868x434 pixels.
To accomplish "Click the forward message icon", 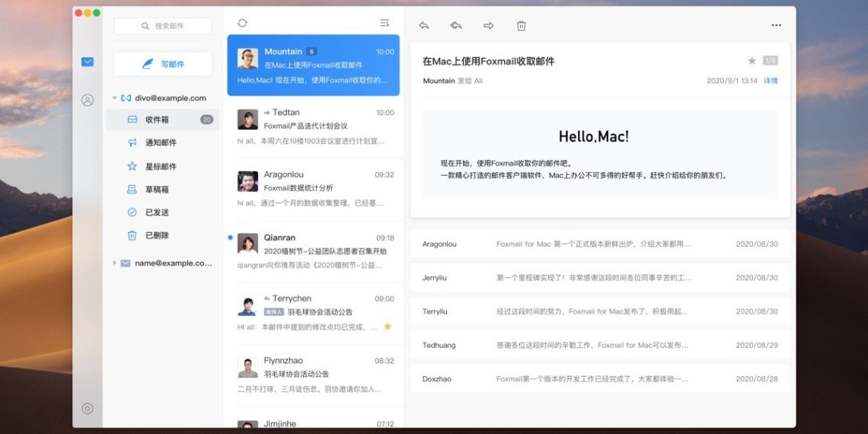I will [x=489, y=25].
